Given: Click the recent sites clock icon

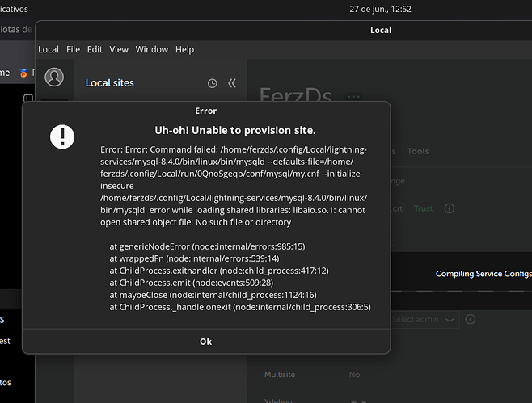Looking at the screenshot, I should point(213,83).
